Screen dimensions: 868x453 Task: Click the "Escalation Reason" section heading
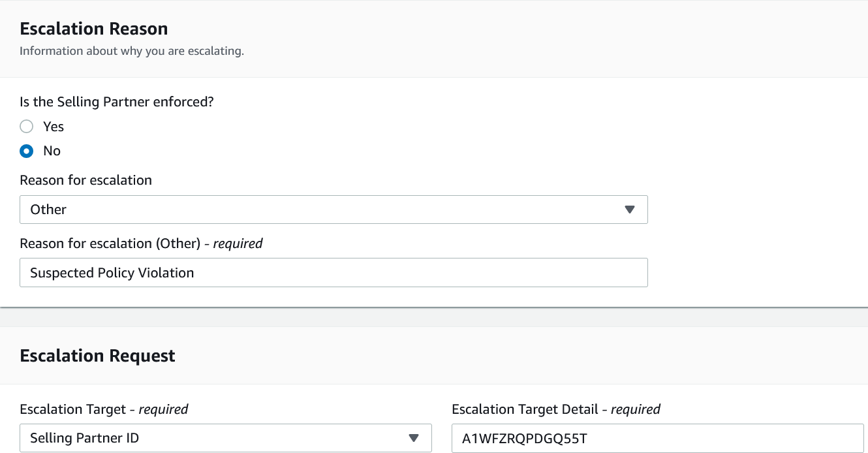point(94,29)
